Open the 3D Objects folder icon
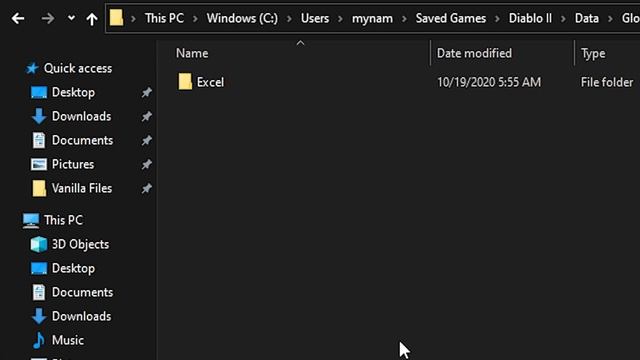This screenshot has height=360, width=640. point(39,244)
